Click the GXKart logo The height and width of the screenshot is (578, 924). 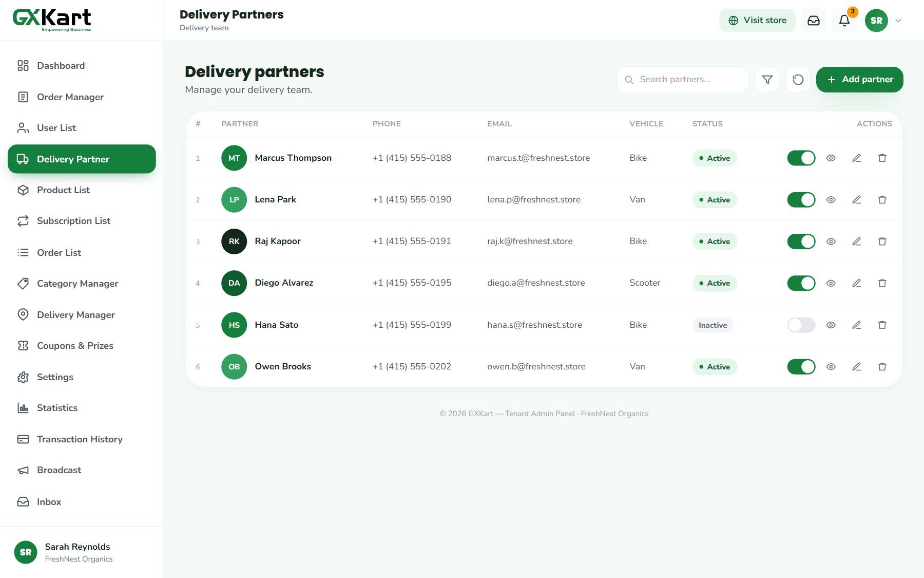[52, 20]
